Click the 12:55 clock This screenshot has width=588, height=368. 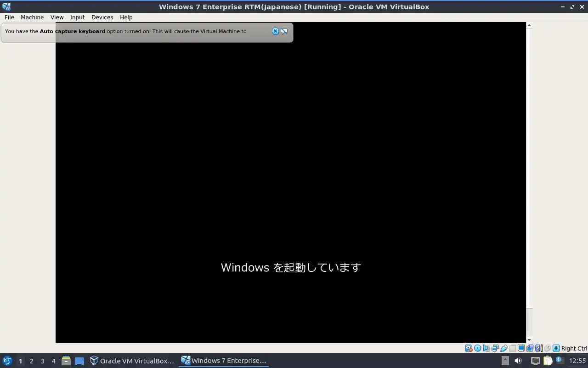[577, 361]
